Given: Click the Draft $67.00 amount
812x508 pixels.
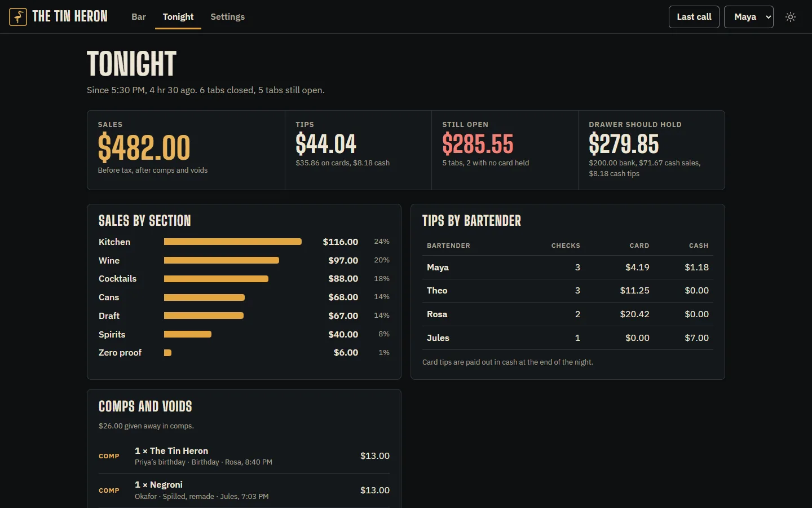Looking at the screenshot, I should [x=343, y=316].
